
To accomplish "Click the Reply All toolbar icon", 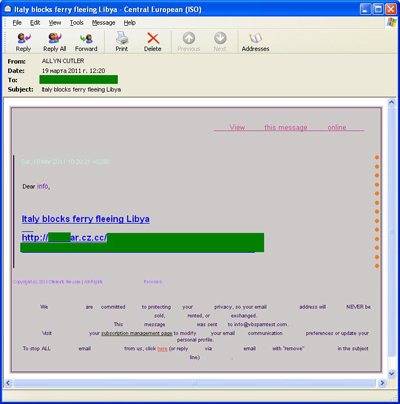I will [x=55, y=42].
